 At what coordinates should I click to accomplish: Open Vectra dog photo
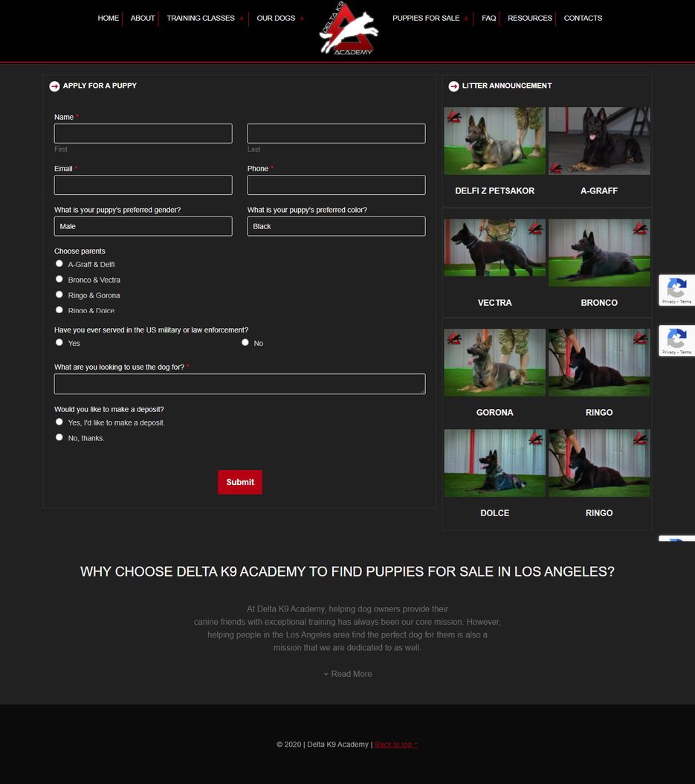click(494, 248)
